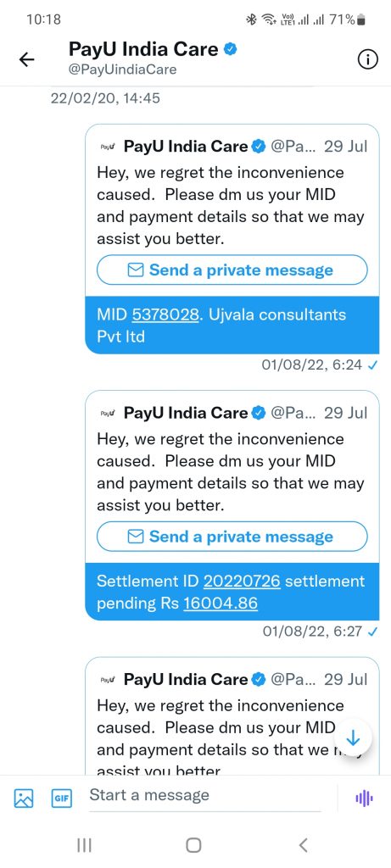Tap the Android recent apps navigation button
This screenshot has height=868, width=391.
(84, 845)
